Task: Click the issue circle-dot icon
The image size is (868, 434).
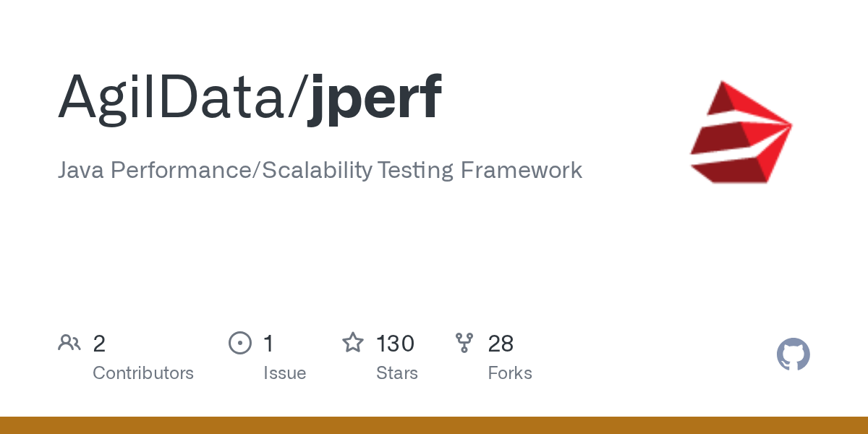Action: pos(240,343)
